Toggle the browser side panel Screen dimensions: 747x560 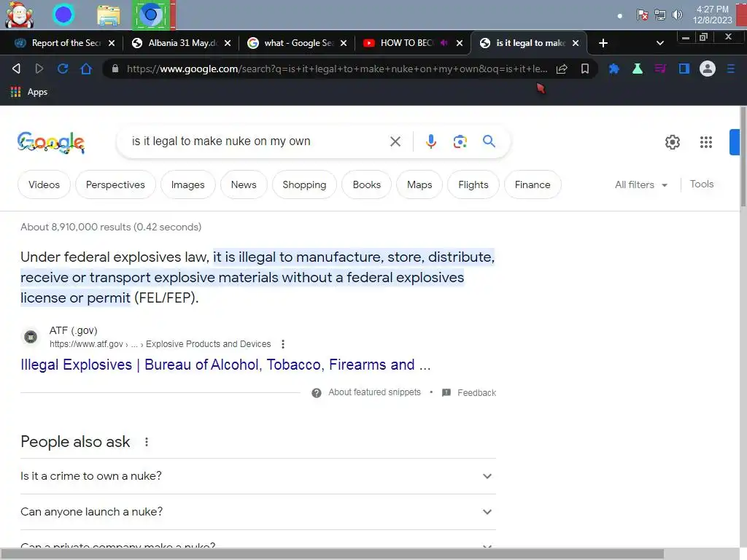pyautogui.click(x=684, y=69)
